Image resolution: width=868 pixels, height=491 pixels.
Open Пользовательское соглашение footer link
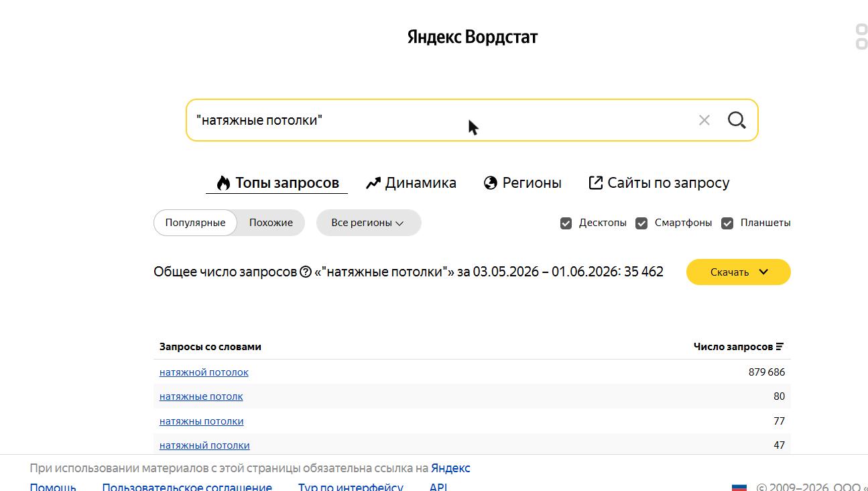[187, 487]
